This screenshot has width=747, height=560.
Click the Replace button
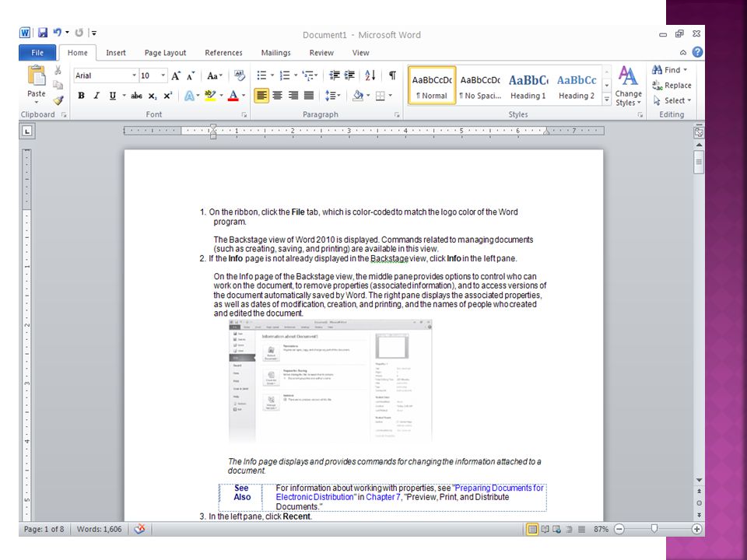[x=672, y=86]
